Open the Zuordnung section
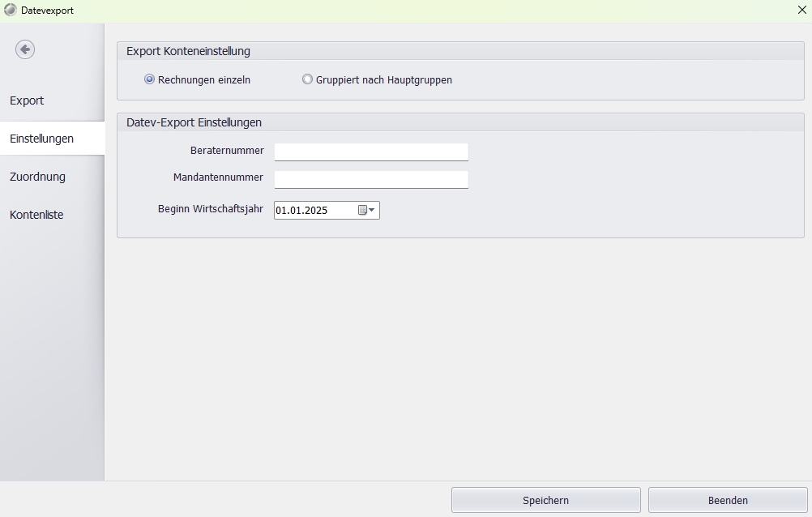The height and width of the screenshot is (517, 812). pos(37,177)
